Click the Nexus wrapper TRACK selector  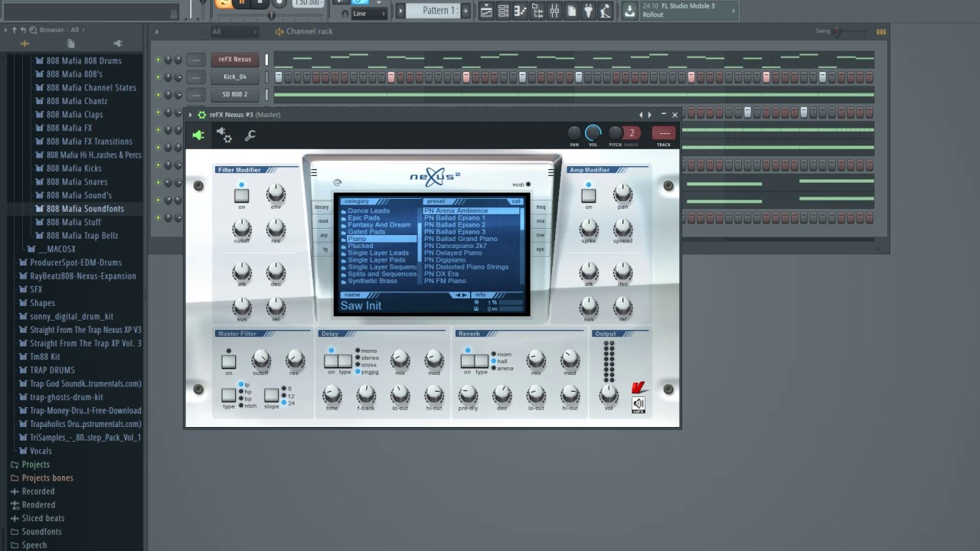[x=664, y=133]
